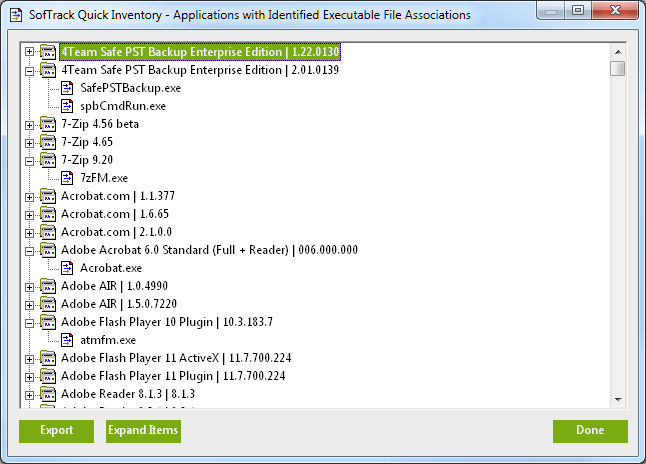Viewport: 646px width, 464px height.
Task: Select 4Team Safe PST Backup Enterprise Edition 2.01.0139
Action: 200,70
